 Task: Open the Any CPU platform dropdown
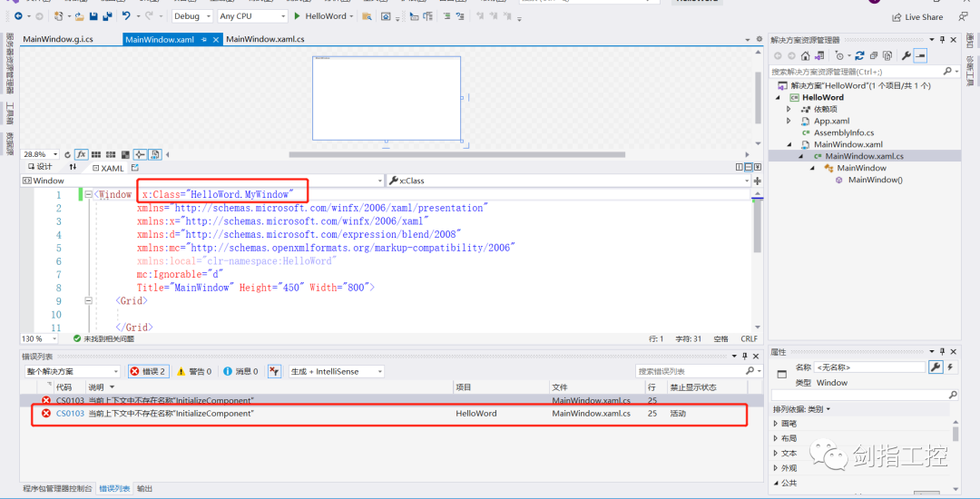252,16
